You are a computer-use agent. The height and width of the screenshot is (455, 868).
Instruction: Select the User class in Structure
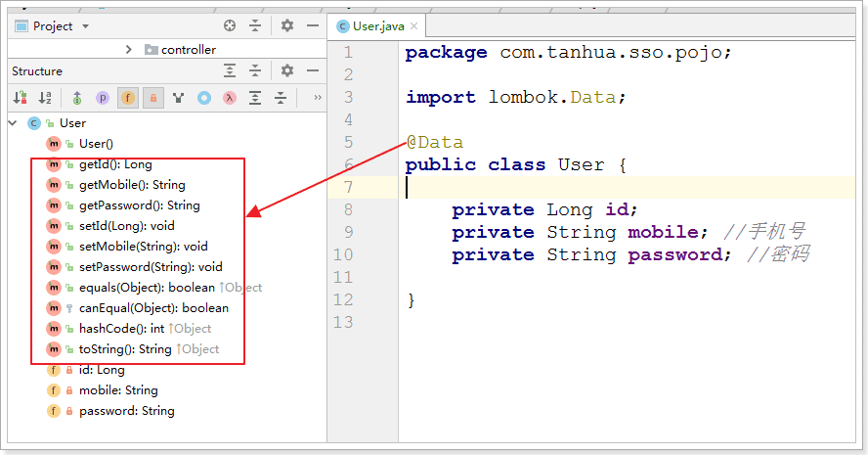[72, 123]
